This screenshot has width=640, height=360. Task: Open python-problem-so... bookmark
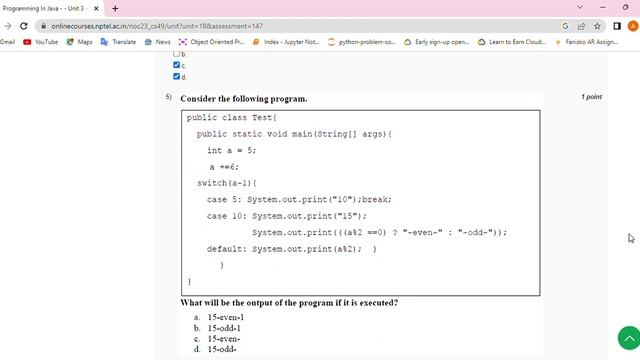[x=362, y=42]
